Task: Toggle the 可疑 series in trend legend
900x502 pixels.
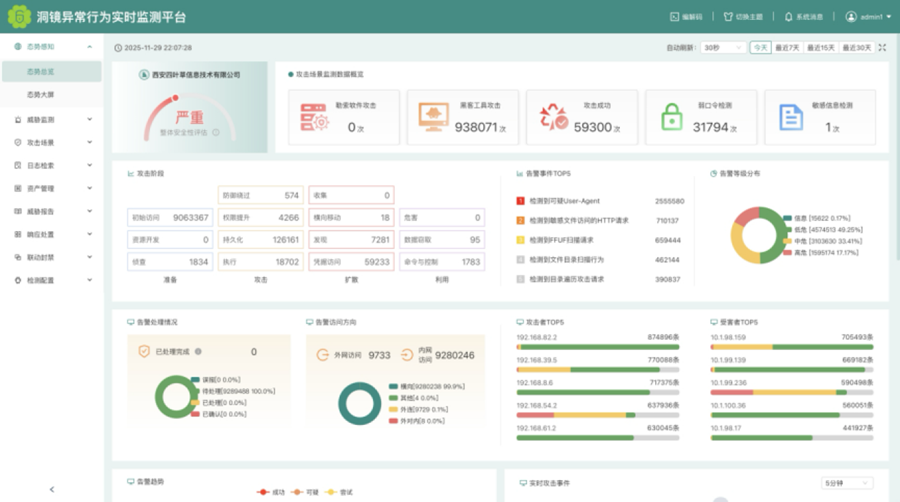Action: [x=305, y=492]
